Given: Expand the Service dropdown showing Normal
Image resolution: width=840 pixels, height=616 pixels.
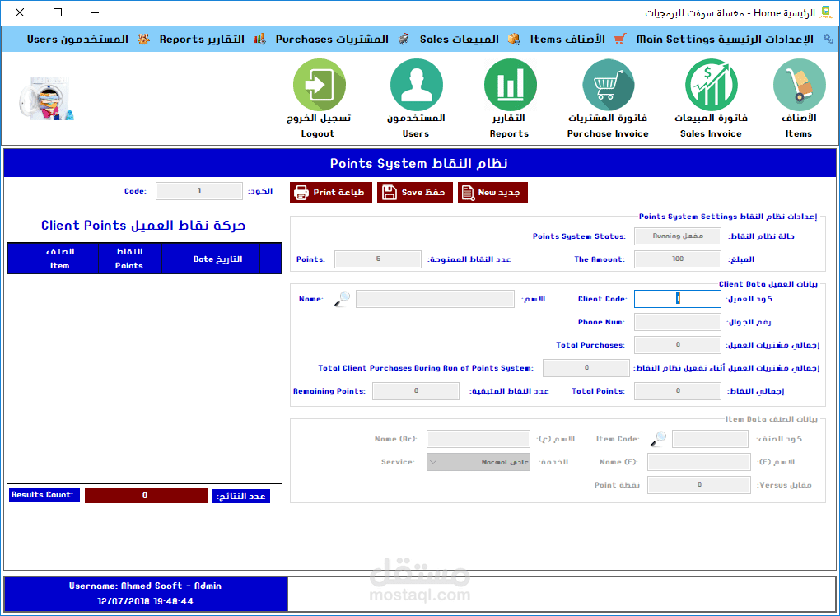Looking at the screenshot, I should (x=478, y=462).
